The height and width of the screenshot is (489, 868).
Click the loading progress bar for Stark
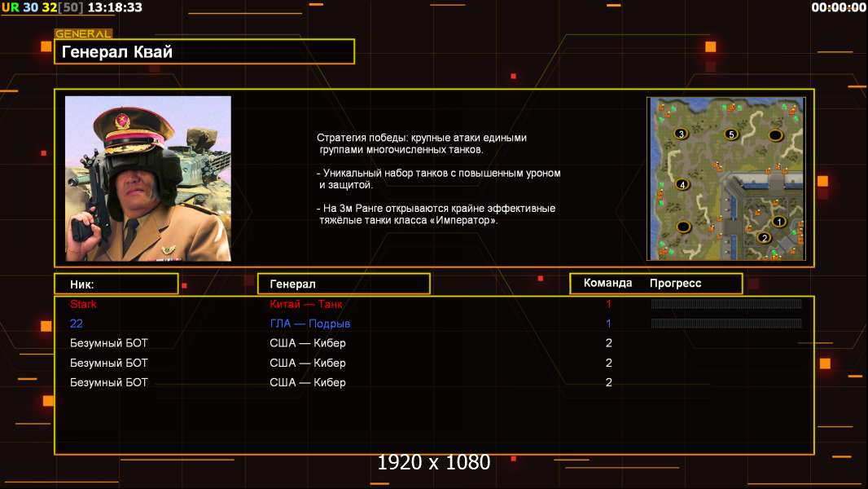click(726, 303)
